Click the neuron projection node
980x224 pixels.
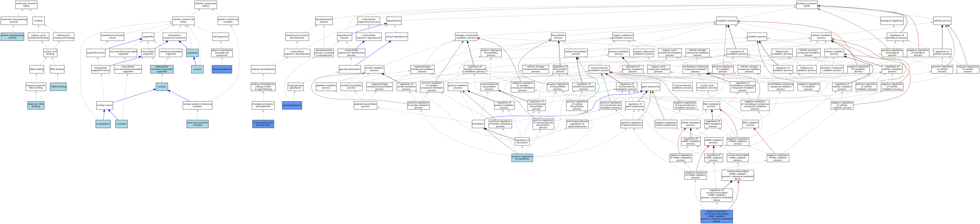pos(222,69)
